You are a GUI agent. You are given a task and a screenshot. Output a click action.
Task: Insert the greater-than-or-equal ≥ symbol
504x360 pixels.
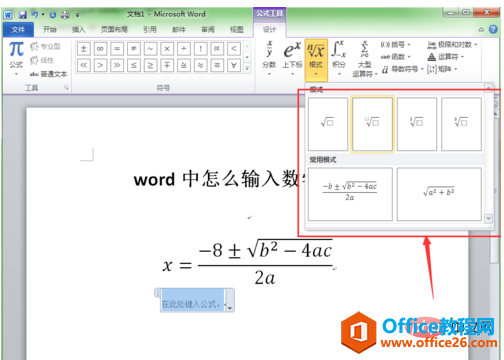[x=150, y=65]
